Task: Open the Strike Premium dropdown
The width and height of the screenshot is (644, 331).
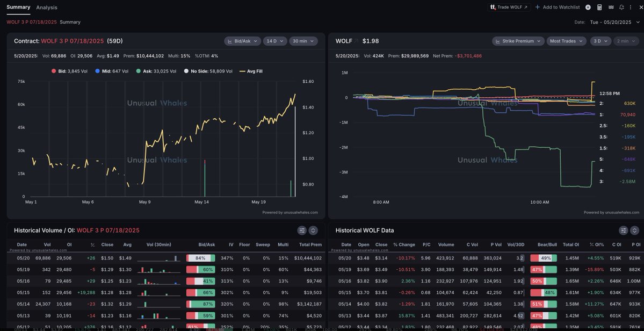Action: [x=518, y=41]
